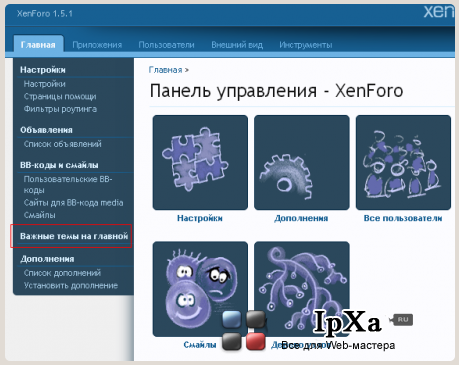Viewport: 459px width, 365px height.
Task: Open Страницы помощи in sidebar
Action: tap(60, 96)
